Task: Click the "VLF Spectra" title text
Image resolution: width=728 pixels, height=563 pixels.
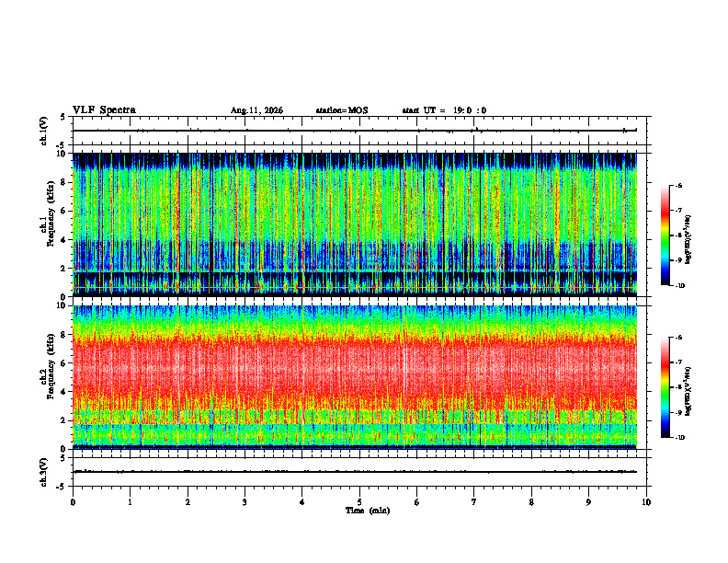Action: coord(104,110)
